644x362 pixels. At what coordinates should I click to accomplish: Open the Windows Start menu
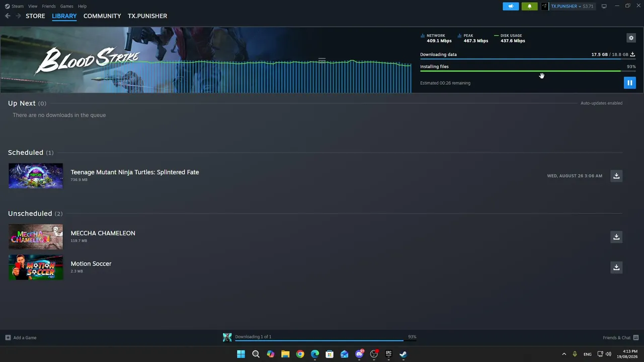click(241, 354)
